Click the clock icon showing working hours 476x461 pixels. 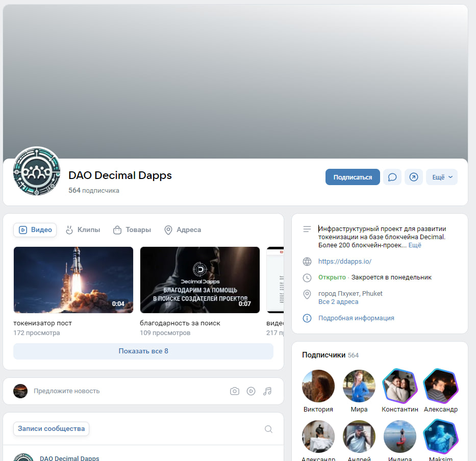307,278
